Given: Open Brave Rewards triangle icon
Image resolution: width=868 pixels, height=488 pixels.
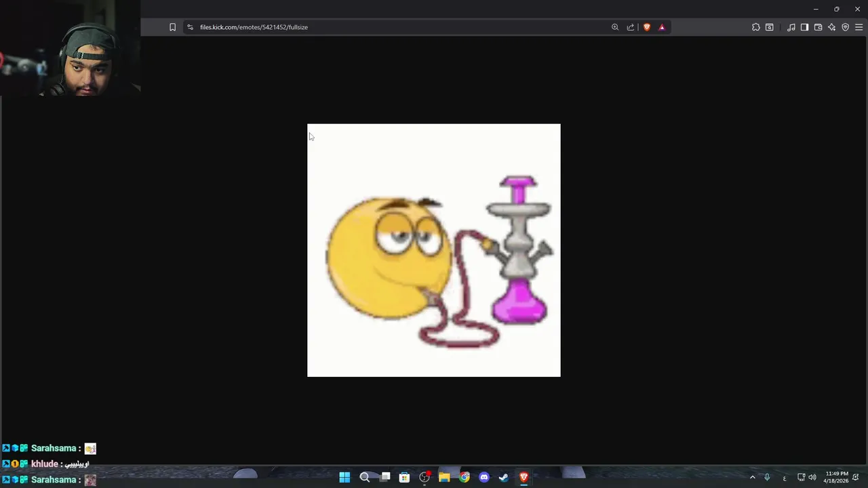Looking at the screenshot, I should pyautogui.click(x=662, y=27).
